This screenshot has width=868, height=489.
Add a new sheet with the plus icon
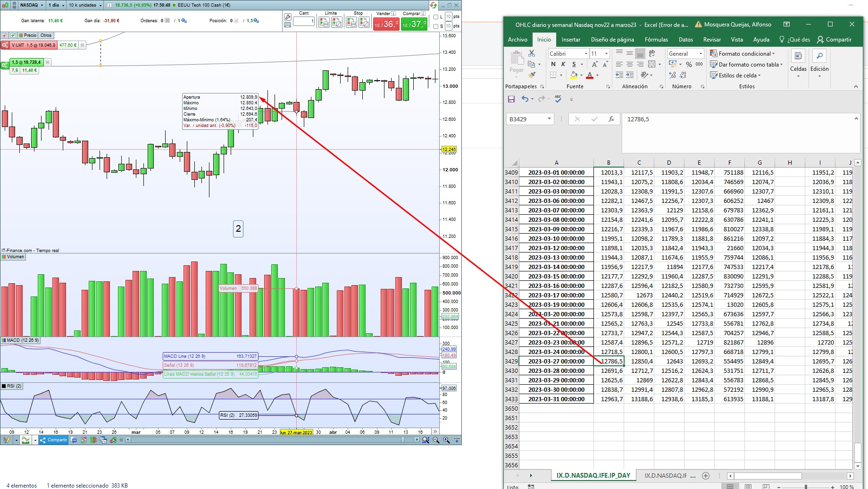[706, 476]
